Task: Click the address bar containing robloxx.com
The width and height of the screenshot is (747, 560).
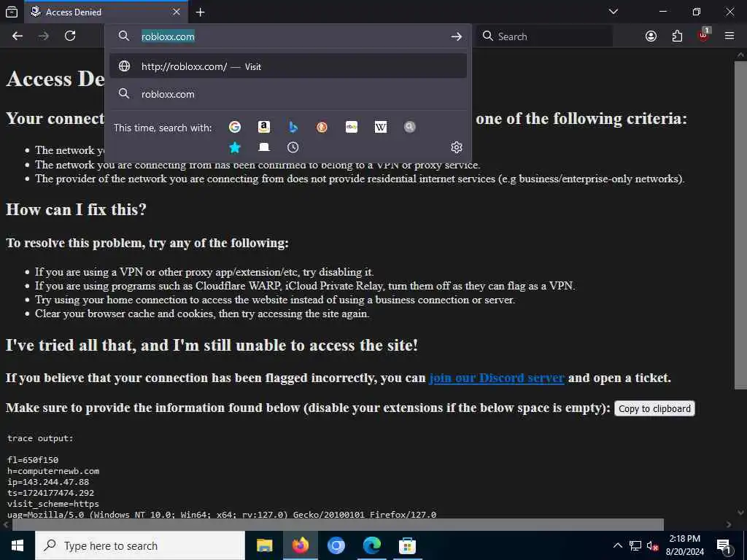Action: pyautogui.click(x=288, y=36)
